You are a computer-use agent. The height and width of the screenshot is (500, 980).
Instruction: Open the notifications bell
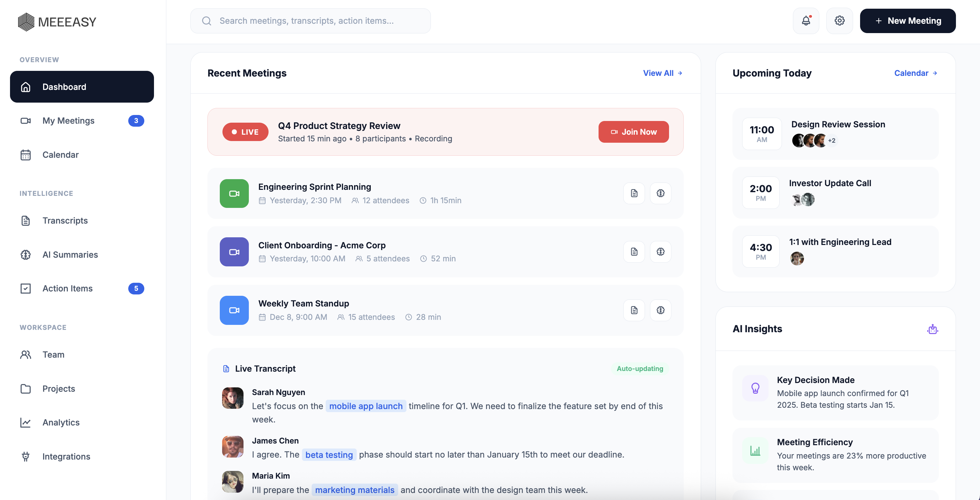806,21
